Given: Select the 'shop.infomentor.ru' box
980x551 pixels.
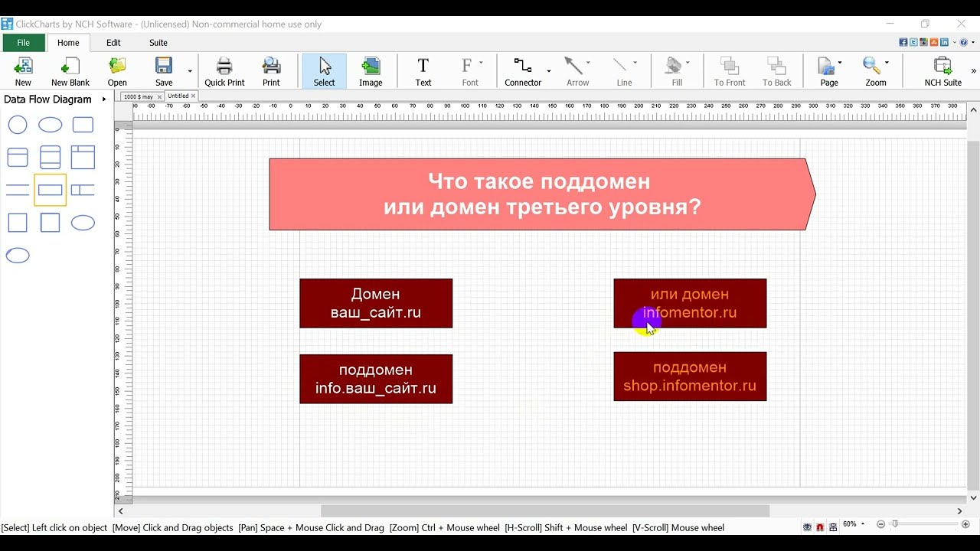Looking at the screenshot, I should pos(690,377).
